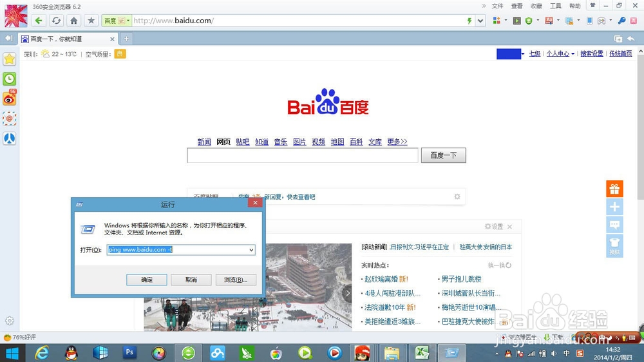Click the green shield online-banking icon
The image size is (644, 362).
tap(529, 21)
